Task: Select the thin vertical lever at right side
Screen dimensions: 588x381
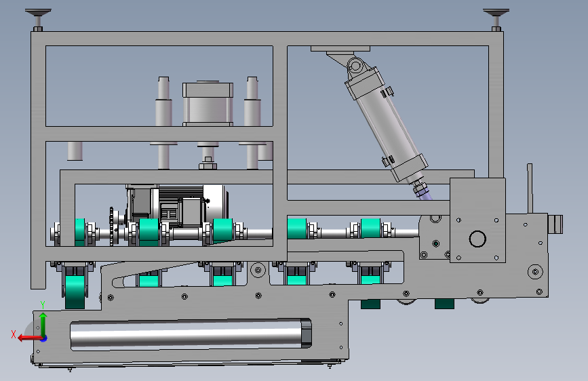Action: pos(530,188)
